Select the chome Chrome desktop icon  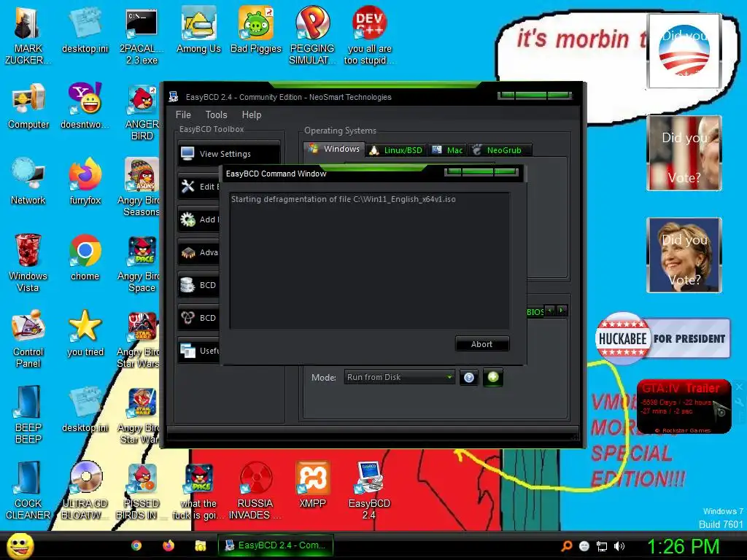85,257
